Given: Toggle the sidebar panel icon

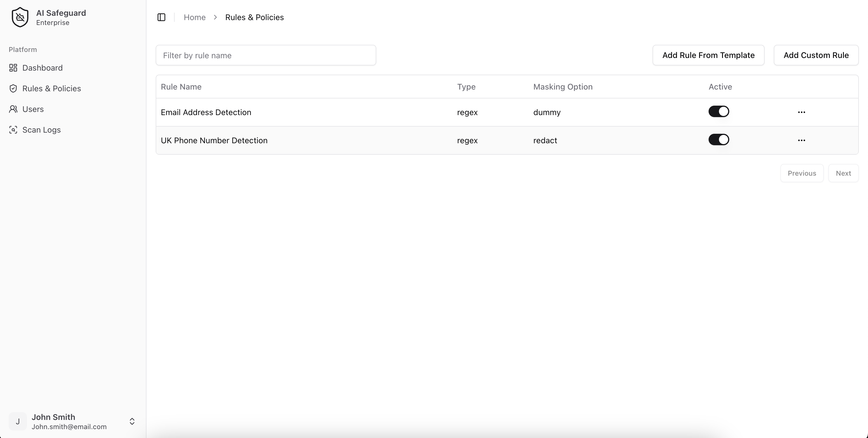Looking at the screenshot, I should (x=161, y=17).
